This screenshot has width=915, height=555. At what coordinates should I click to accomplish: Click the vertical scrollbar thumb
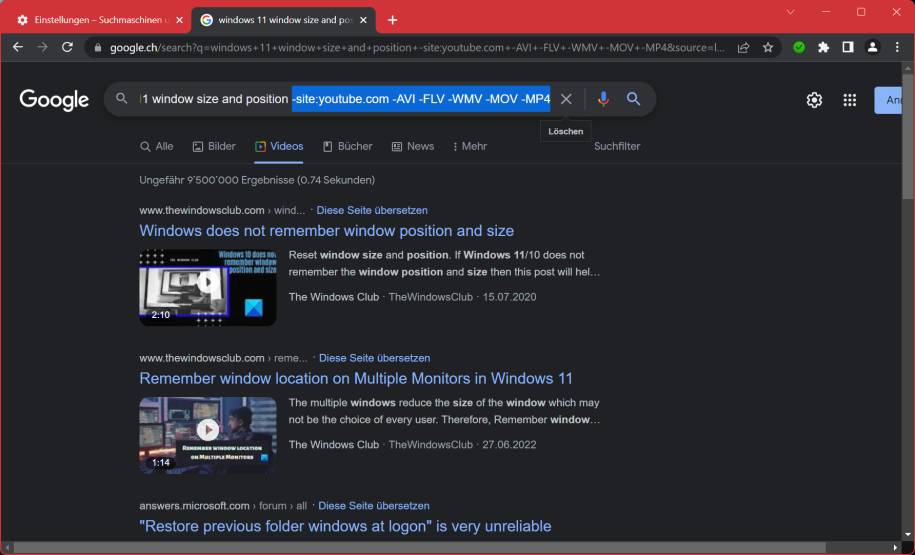pos(907,137)
